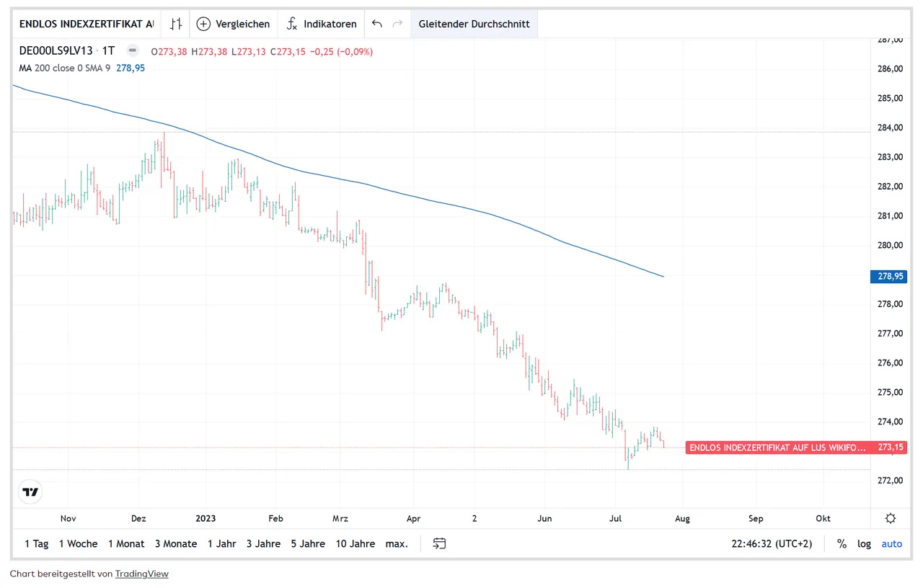Click the 1T interval label in legend

pyautogui.click(x=109, y=51)
